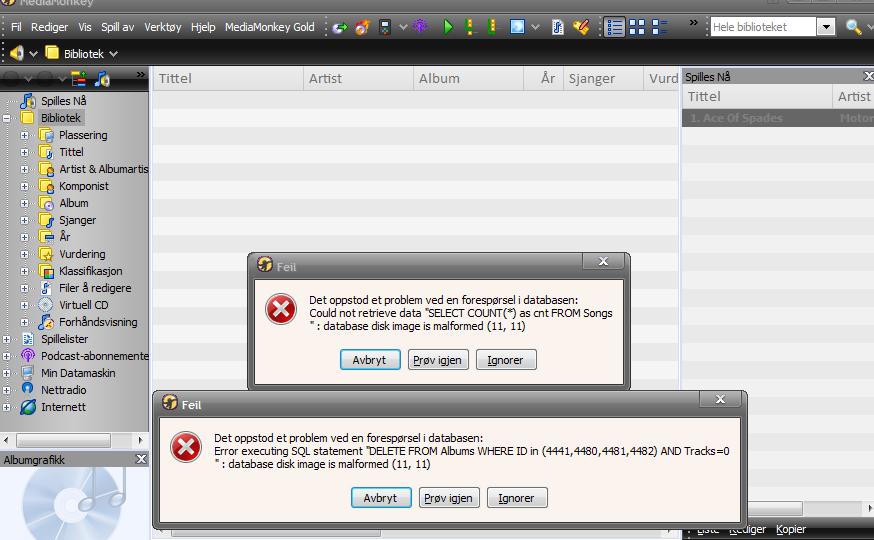Expand the tree panel toolbar overflow chevron
The height and width of the screenshot is (540, 874).
point(140,75)
